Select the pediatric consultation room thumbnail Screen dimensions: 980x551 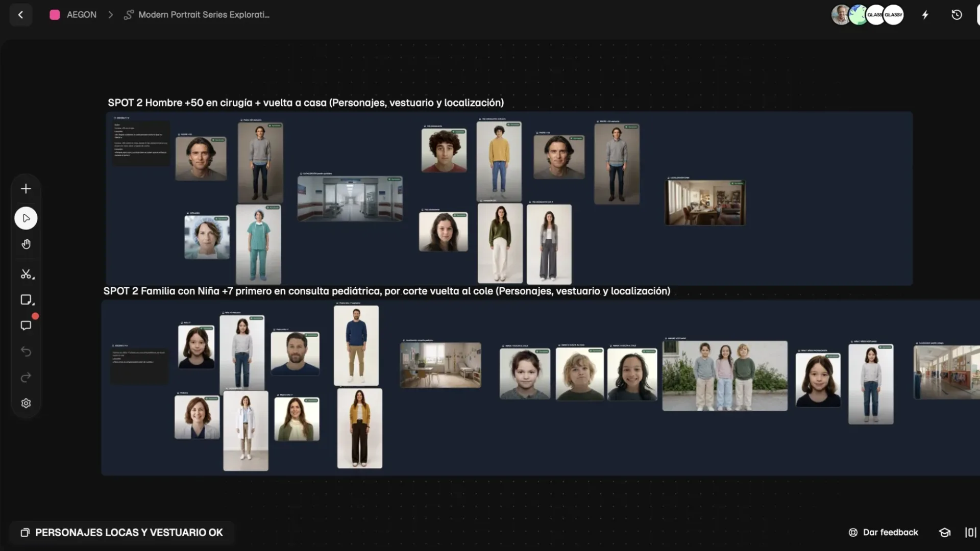click(440, 365)
